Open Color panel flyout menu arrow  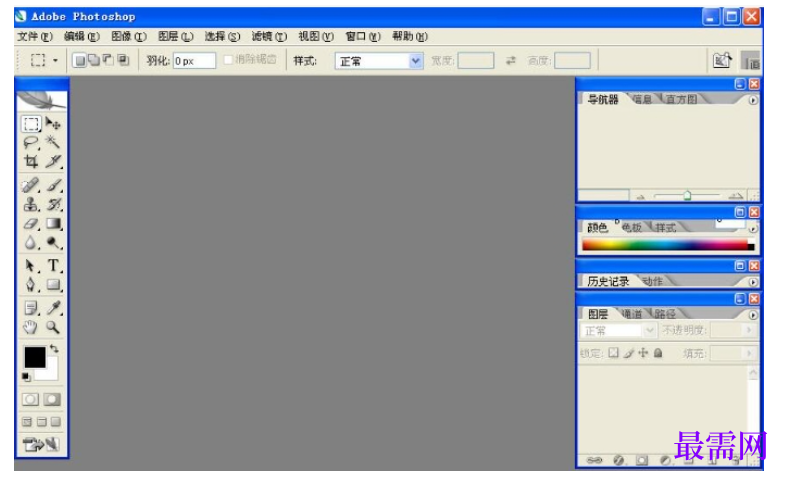pos(753,228)
